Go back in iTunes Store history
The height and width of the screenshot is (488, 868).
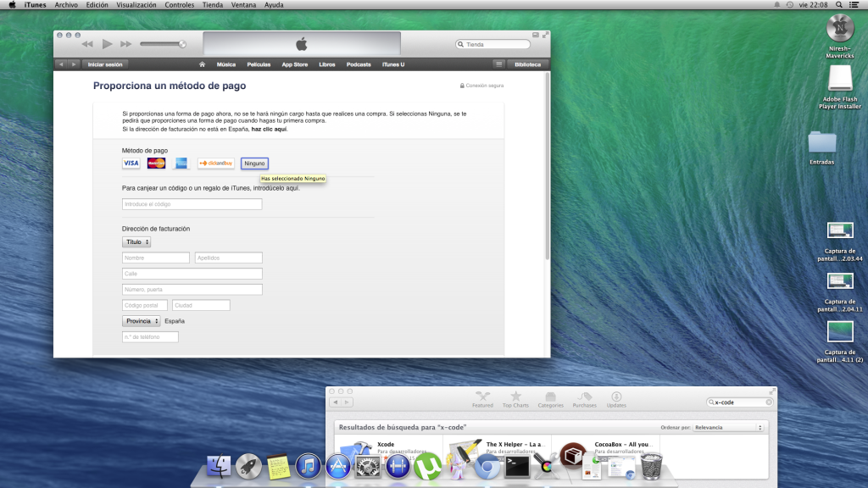(61, 64)
